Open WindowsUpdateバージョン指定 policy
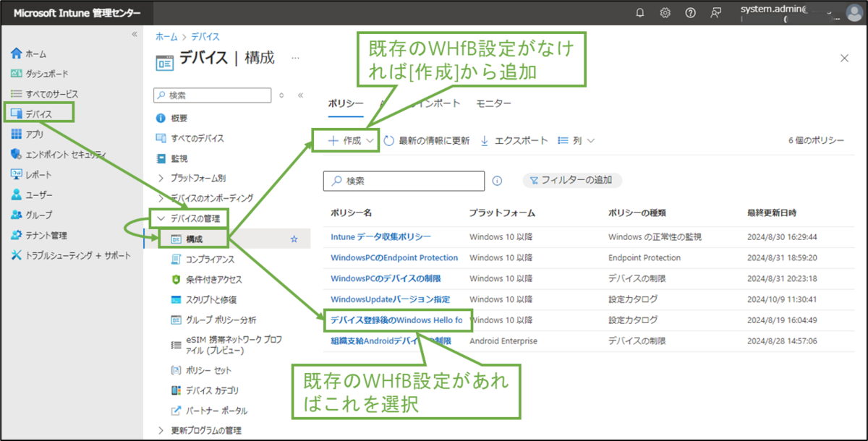This screenshot has width=868, height=441. [x=391, y=299]
